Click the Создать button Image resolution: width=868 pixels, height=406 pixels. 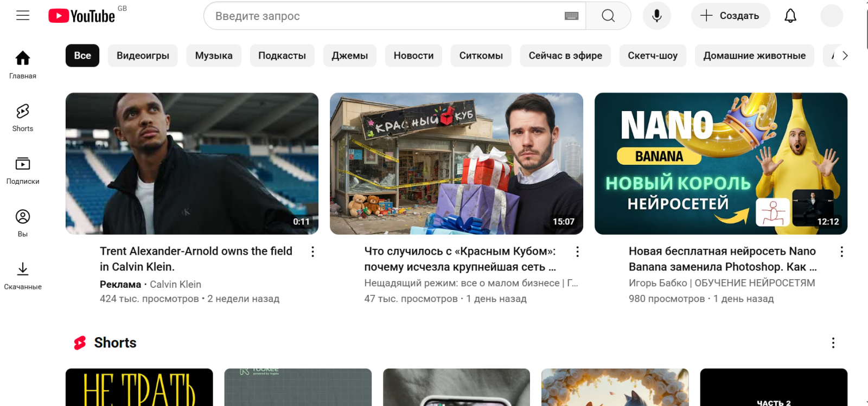(730, 16)
